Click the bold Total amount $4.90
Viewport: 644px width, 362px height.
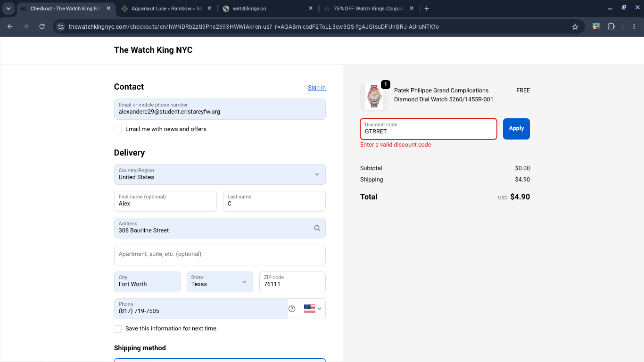520,197
